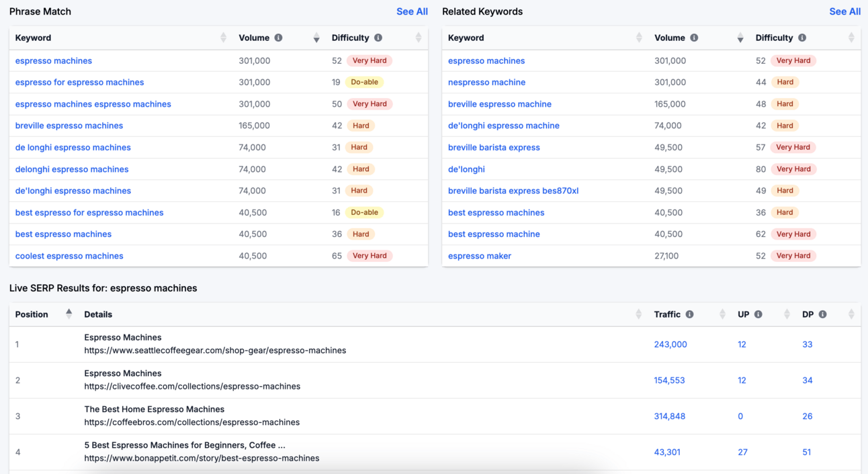
Task: Open DP value 51 for bonappetit
Action: (x=807, y=452)
